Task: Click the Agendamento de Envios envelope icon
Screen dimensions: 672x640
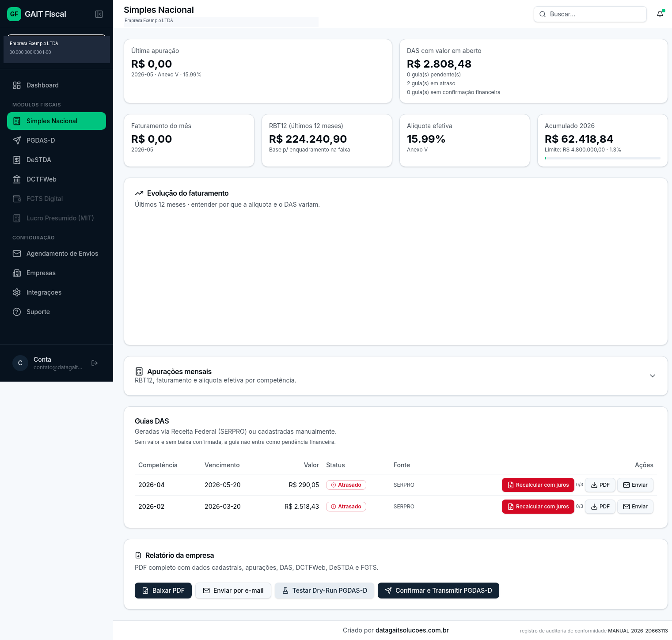Action: [17, 254]
